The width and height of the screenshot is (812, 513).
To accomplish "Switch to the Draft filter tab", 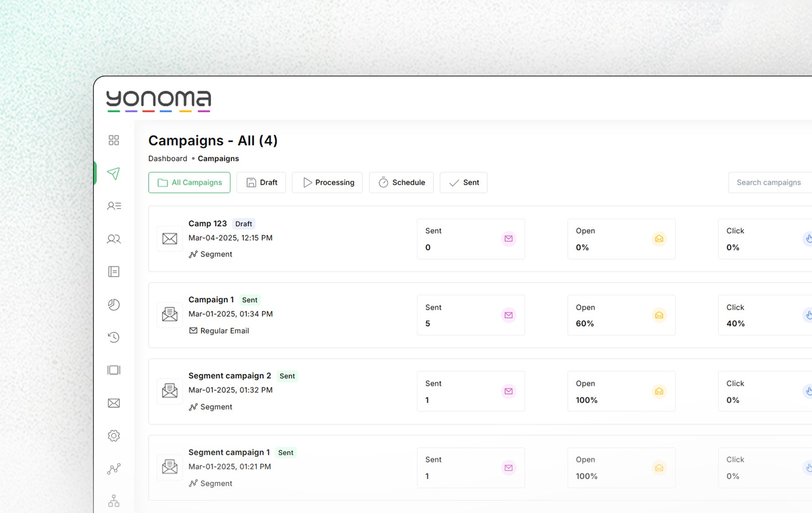I will point(261,182).
